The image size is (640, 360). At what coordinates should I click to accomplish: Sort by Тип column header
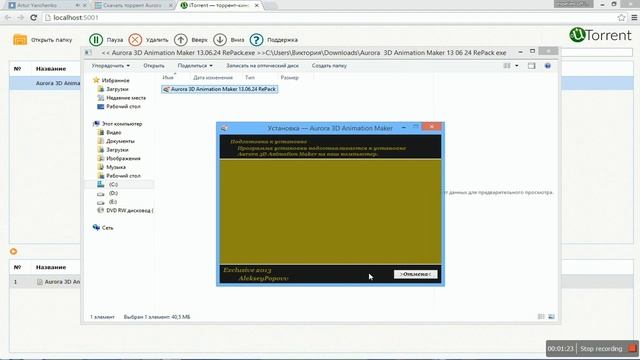coord(250,78)
